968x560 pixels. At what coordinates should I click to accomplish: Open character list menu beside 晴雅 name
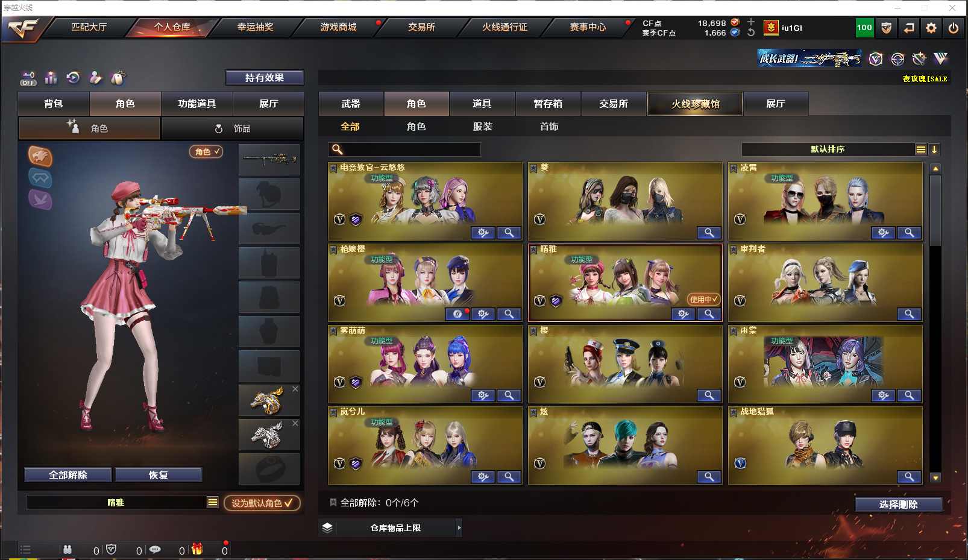tap(213, 502)
